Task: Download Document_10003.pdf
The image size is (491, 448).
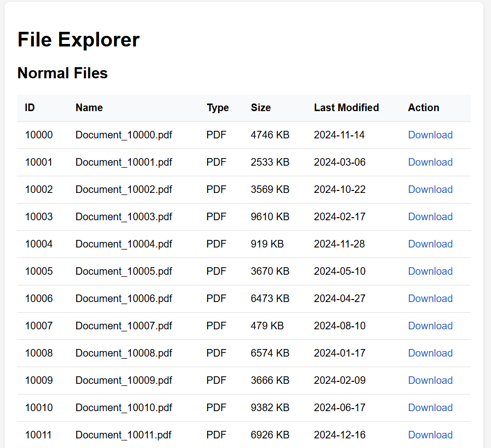Action: tap(430, 217)
